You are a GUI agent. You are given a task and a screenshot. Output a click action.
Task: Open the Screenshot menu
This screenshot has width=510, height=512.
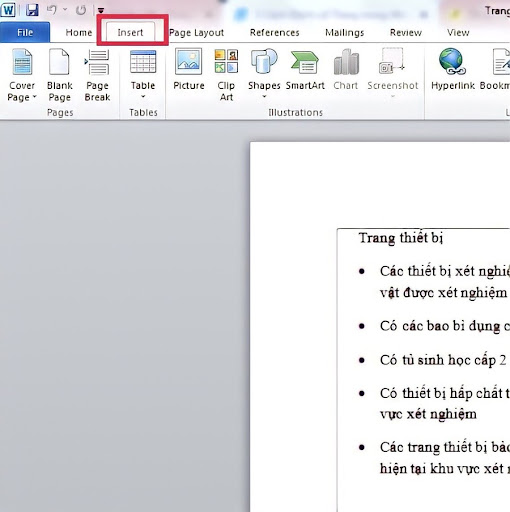tap(393, 74)
